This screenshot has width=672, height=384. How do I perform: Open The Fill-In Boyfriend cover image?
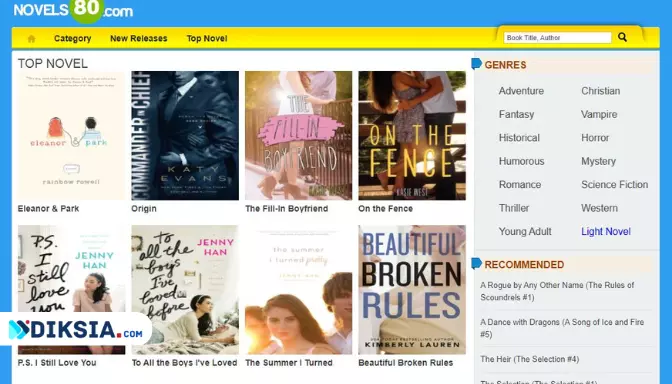pyautogui.click(x=298, y=135)
